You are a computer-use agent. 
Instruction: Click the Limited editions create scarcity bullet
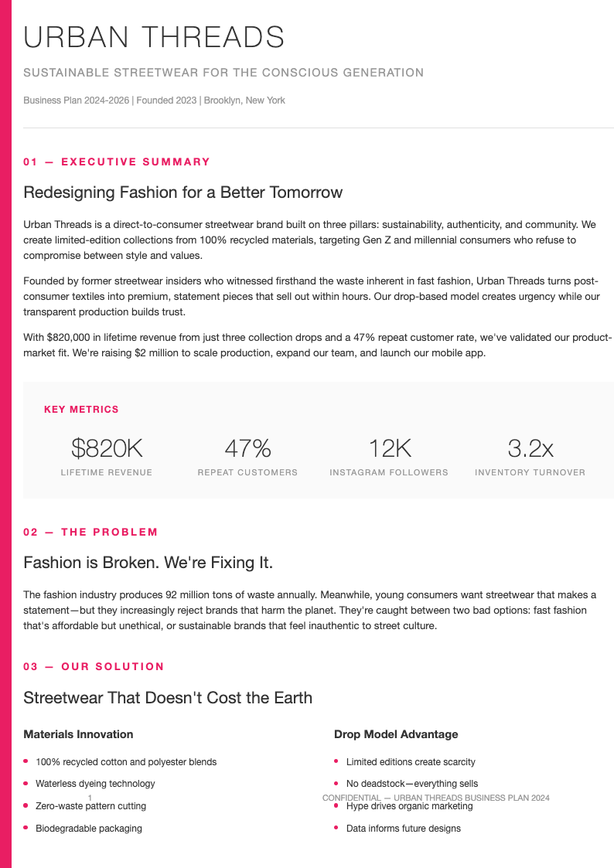pos(411,762)
